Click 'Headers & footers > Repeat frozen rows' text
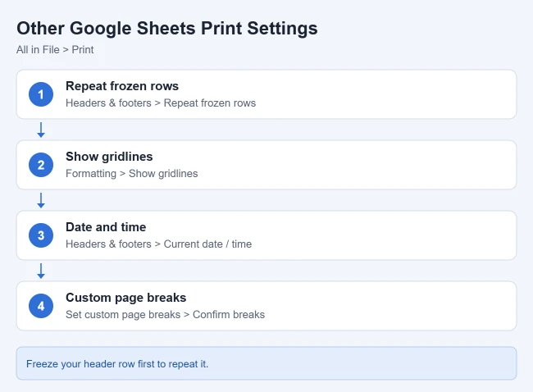533x392 pixels. (x=161, y=103)
